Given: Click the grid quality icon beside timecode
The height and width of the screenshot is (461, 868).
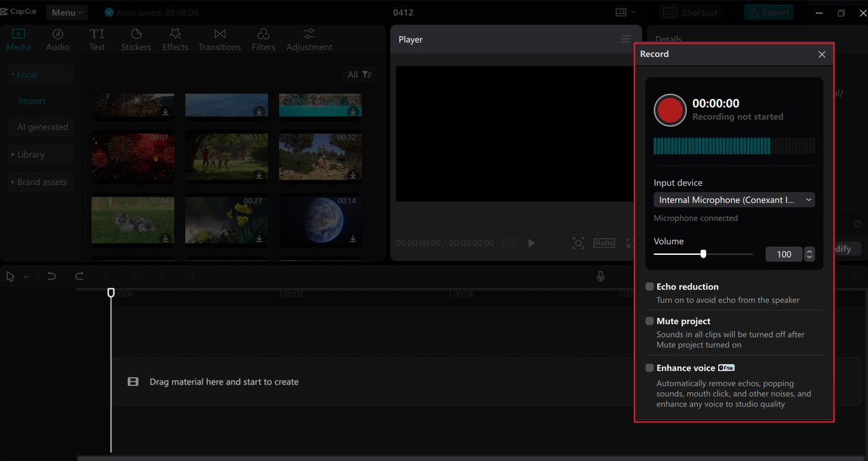Looking at the screenshot, I should 509,243.
